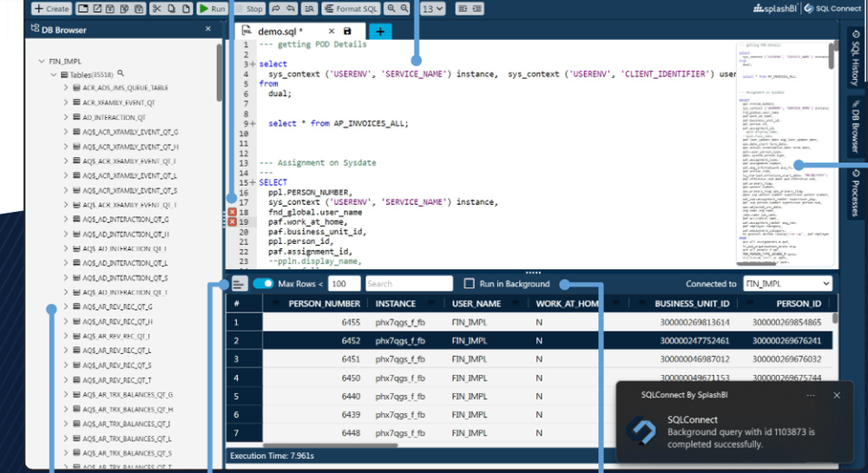Zoom out with the magnifier minus icon
868x473 pixels.
[x=404, y=9]
